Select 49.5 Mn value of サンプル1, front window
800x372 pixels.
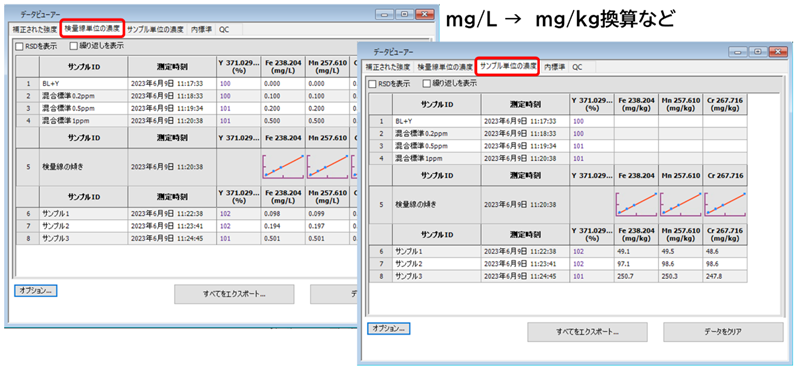[680, 252]
